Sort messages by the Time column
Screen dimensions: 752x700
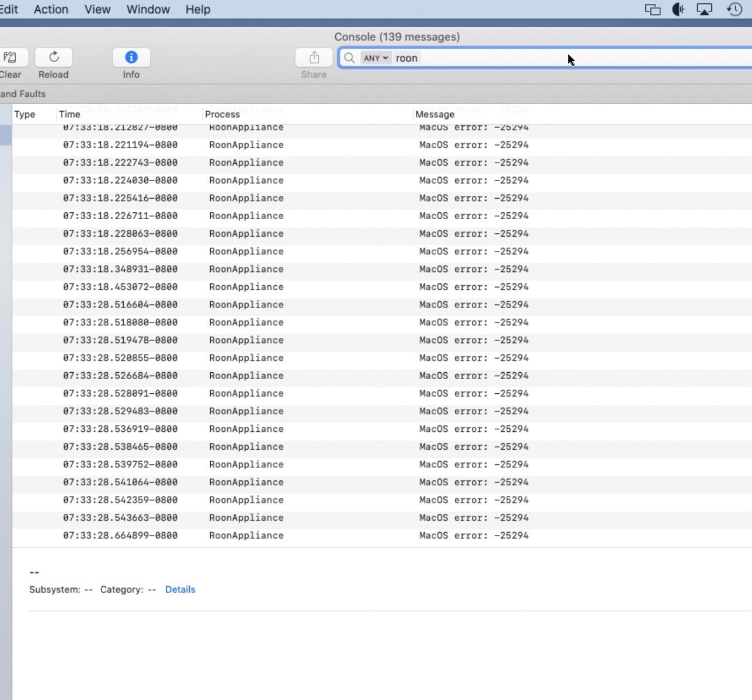tap(69, 114)
